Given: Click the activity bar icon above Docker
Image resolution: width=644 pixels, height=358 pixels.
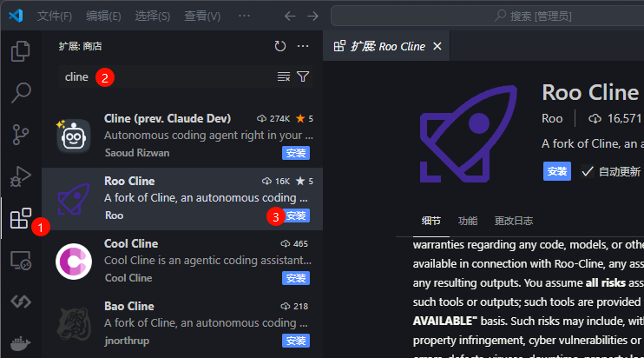Looking at the screenshot, I should (x=21, y=302).
